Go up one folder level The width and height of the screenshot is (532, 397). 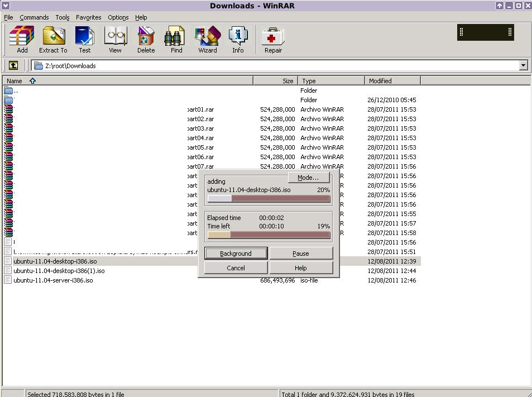pyautogui.click(x=13, y=65)
